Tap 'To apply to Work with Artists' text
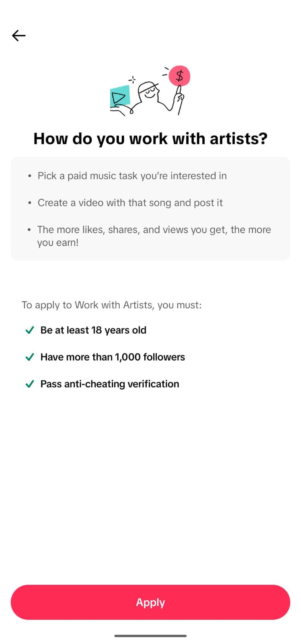This screenshot has height=644, width=301. tap(112, 305)
